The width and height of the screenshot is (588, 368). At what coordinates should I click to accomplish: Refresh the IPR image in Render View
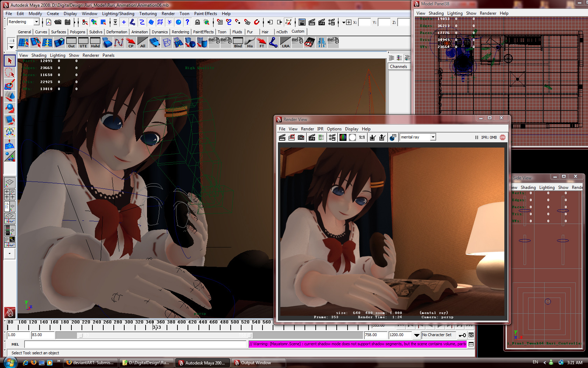[x=321, y=137]
